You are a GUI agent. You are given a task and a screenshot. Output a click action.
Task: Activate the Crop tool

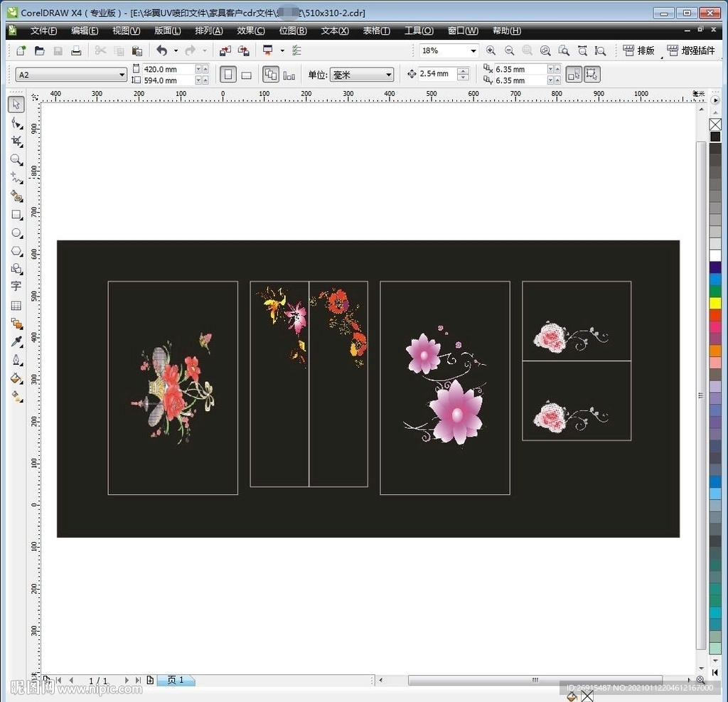16,142
